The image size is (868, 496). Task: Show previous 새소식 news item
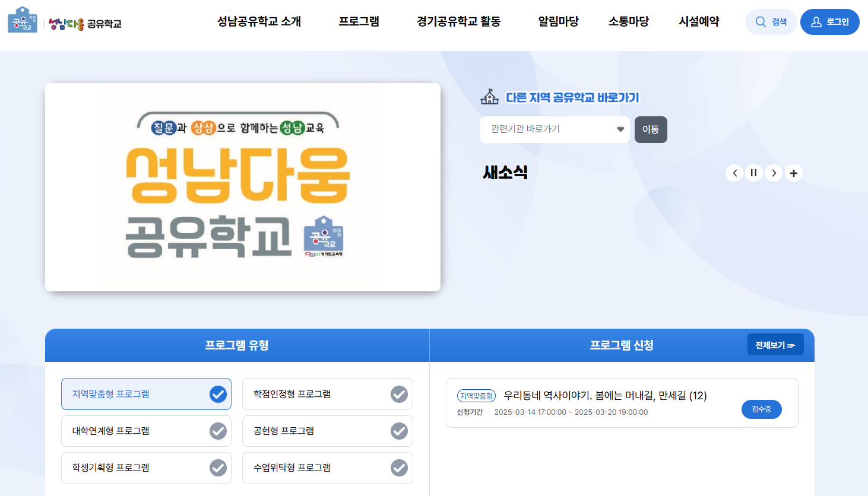(x=734, y=173)
